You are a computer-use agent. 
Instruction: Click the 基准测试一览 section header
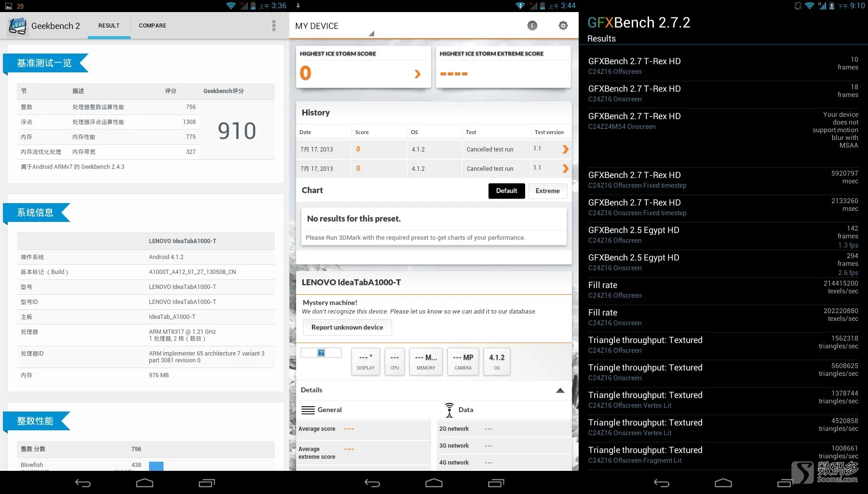coord(44,63)
